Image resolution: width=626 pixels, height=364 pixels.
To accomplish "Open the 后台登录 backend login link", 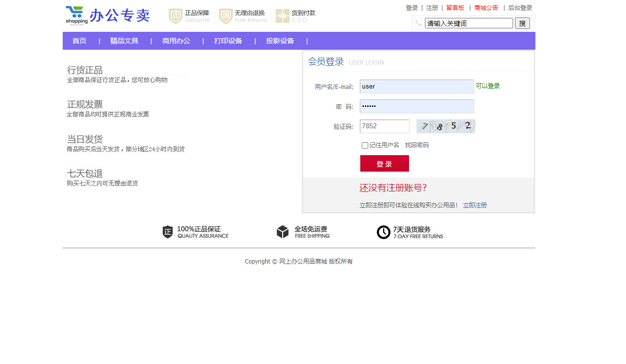I will (520, 7).
